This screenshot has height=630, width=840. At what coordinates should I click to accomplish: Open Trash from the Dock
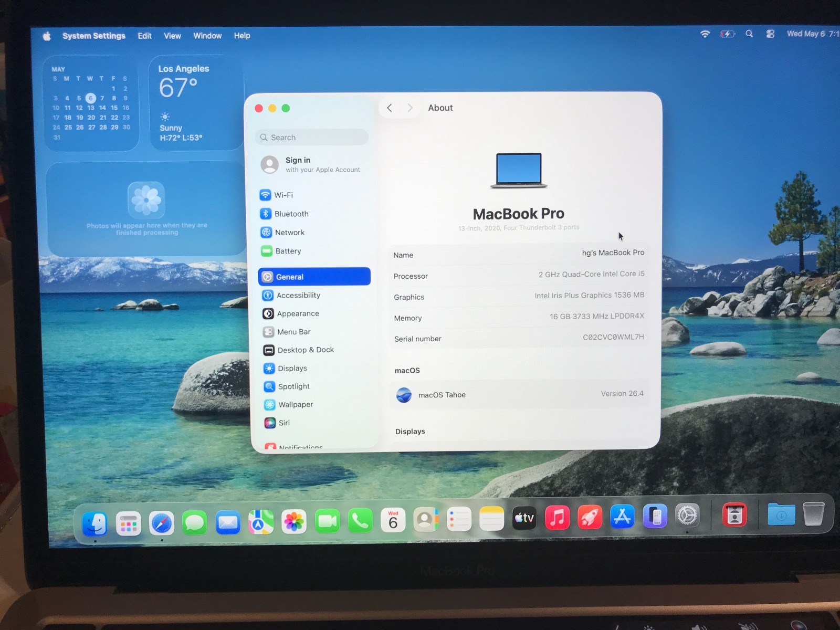813,513
